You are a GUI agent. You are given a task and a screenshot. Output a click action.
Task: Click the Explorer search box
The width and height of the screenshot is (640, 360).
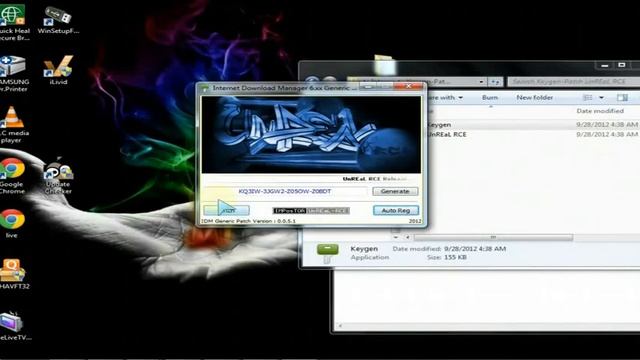[573, 82]
